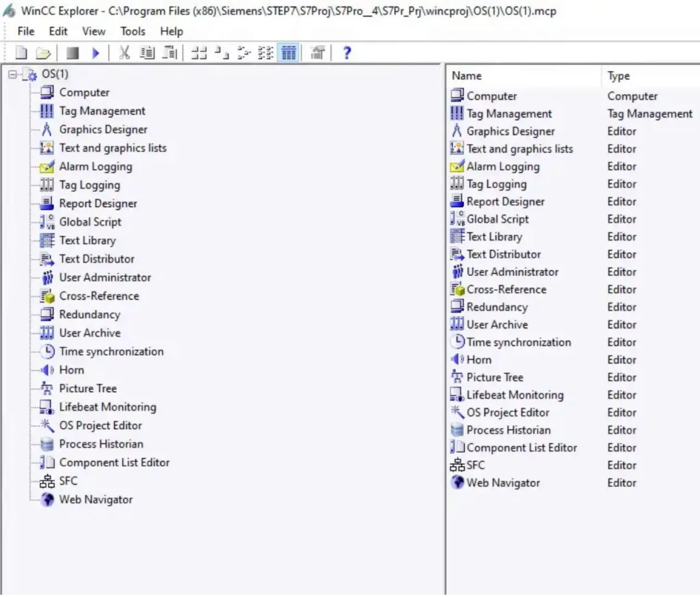Viewport: 700px width, 597px height.
Task: Activate runtime with the blue play arrow
Action: click(x=96, y=52)
